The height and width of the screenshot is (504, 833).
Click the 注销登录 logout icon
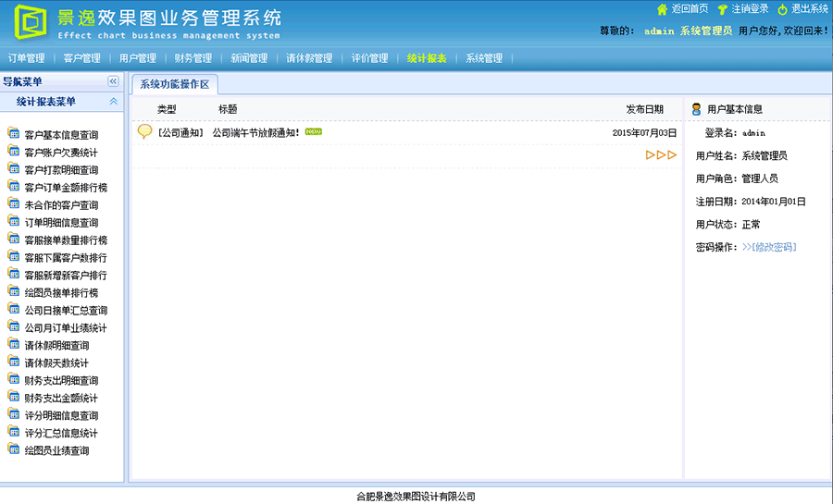click(722, 9)
